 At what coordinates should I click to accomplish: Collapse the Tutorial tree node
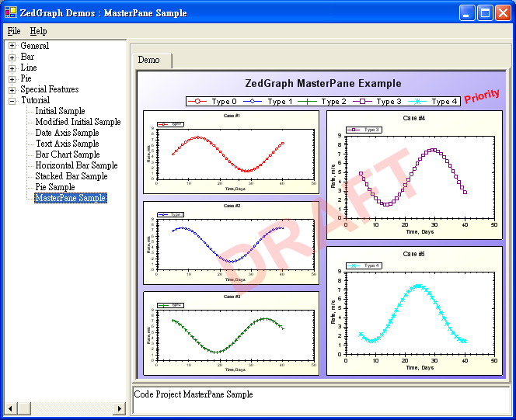[12, 101]
